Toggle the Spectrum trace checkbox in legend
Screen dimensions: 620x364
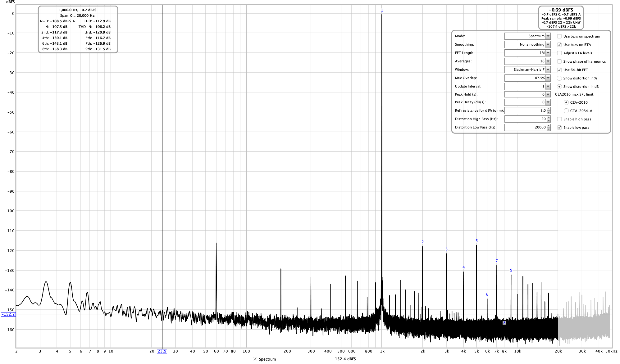(x=255, y=359)
